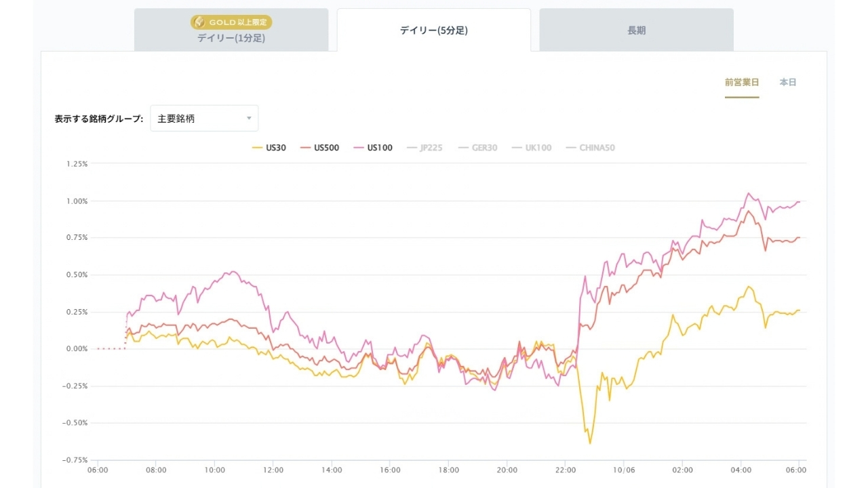Select the デイリー(5分足) tab

coord(434,30)
